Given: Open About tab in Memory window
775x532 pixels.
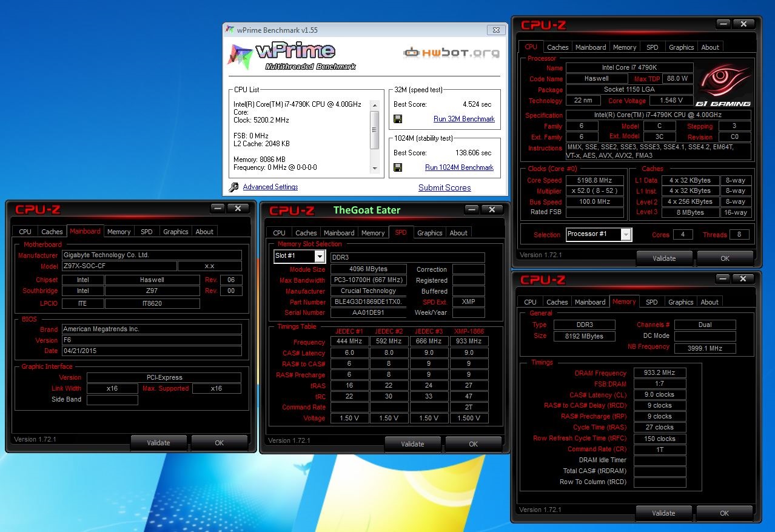Looking at the screenshot, I should click(x=710, y=302).
